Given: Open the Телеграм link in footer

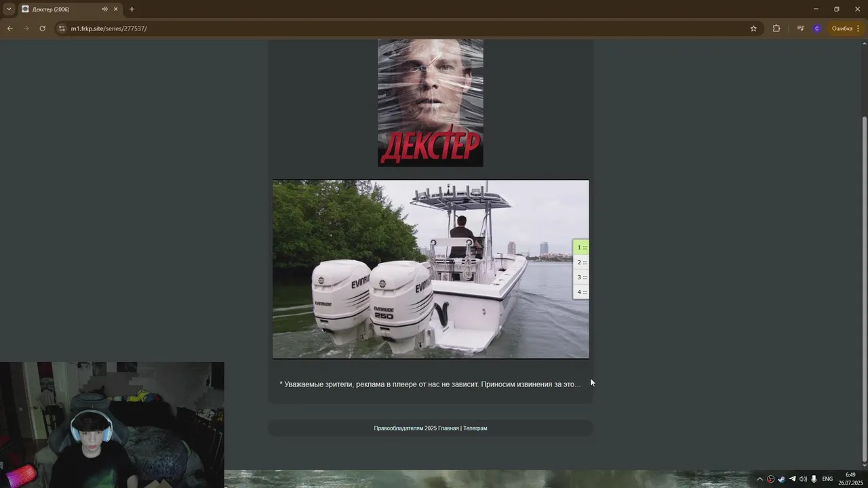Looking at the screenshot, I should 475,428.
